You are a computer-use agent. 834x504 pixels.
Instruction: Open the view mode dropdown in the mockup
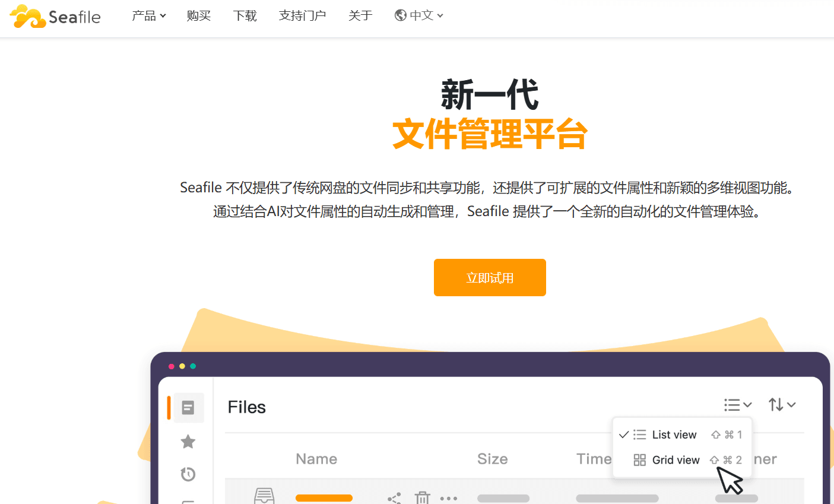(x=738, y=405)
